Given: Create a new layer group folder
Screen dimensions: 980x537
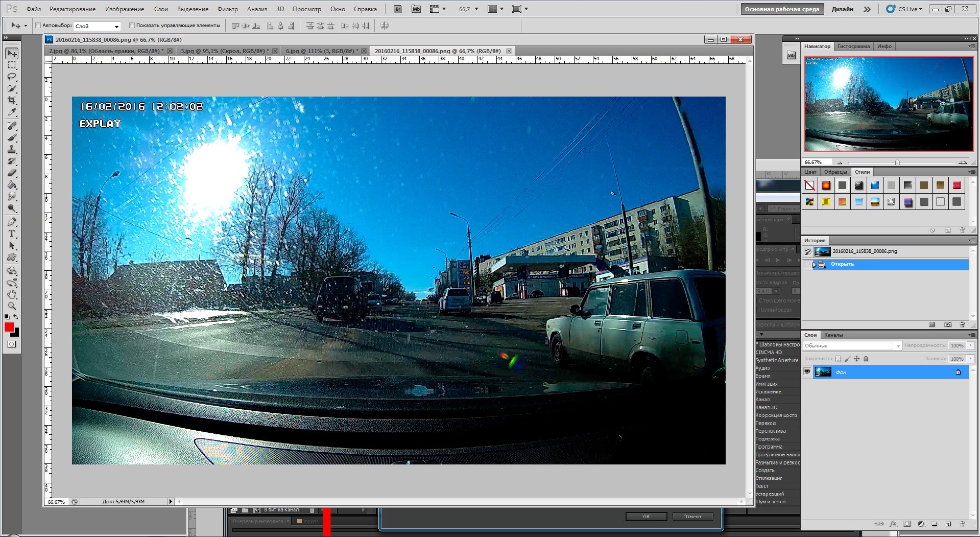Looking at the screenshot, I should coord(935,524).
